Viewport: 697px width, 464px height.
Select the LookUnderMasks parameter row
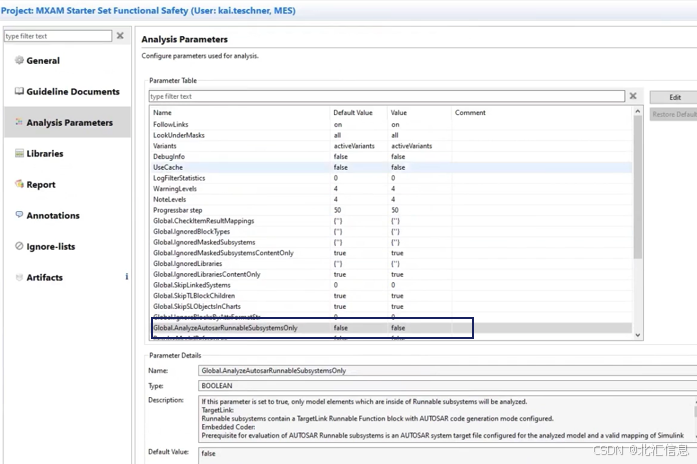[391, 135]
